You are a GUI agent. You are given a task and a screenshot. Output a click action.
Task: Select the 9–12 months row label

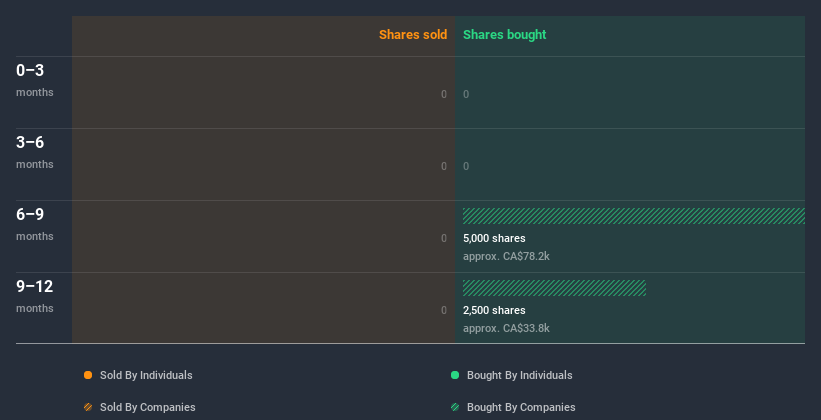(35, 296)
